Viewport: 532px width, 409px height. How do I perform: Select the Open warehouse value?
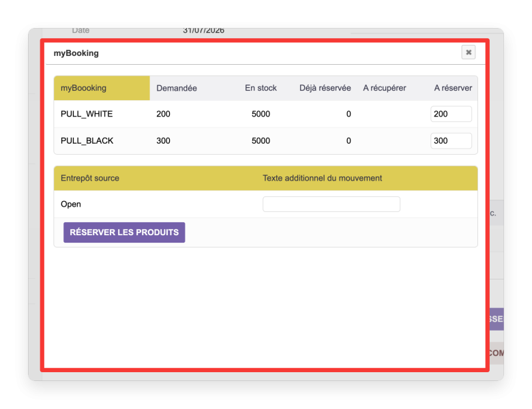(x=70, y=204)
